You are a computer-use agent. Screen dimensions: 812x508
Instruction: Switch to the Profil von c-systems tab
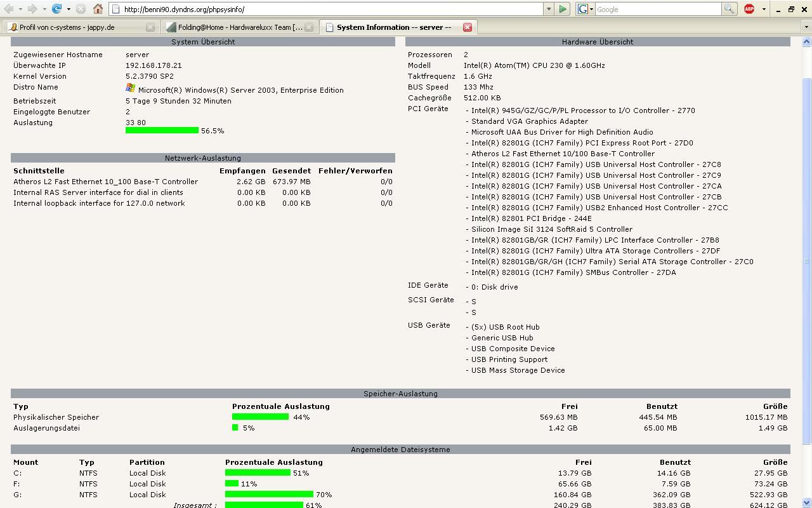pyautogui.click(x=81, y=27)
